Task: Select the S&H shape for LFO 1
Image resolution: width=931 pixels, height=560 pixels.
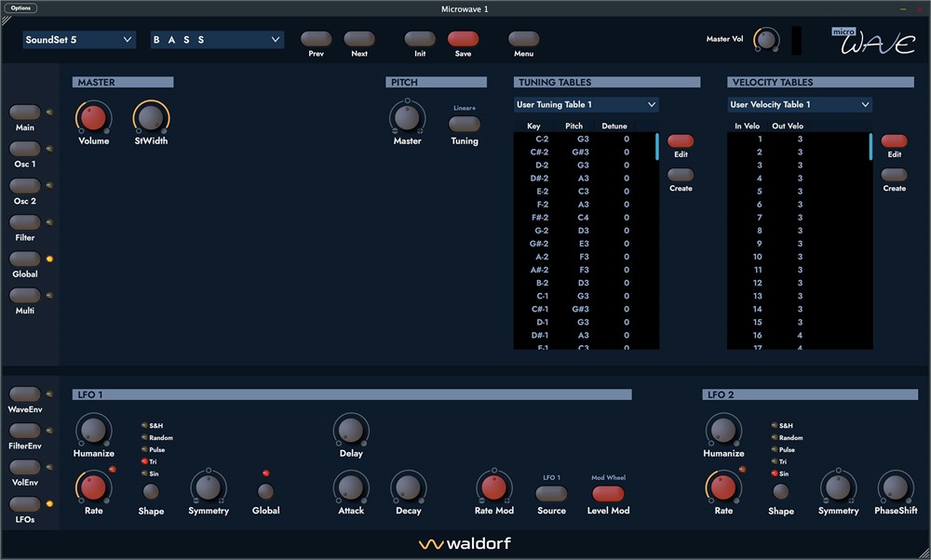Action: click(145, 426)
